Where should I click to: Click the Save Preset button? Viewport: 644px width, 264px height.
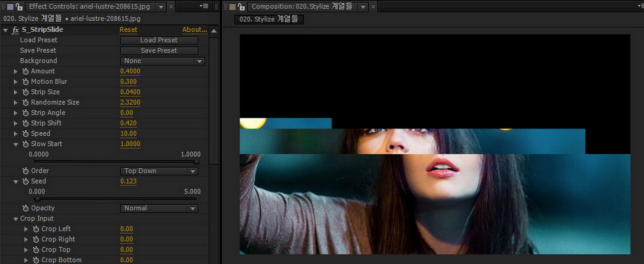point(159,50)
